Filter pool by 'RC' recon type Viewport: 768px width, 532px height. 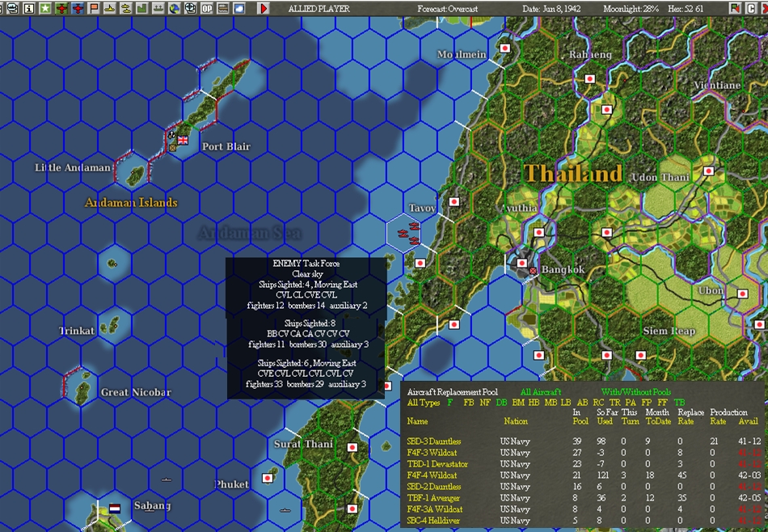598,403
